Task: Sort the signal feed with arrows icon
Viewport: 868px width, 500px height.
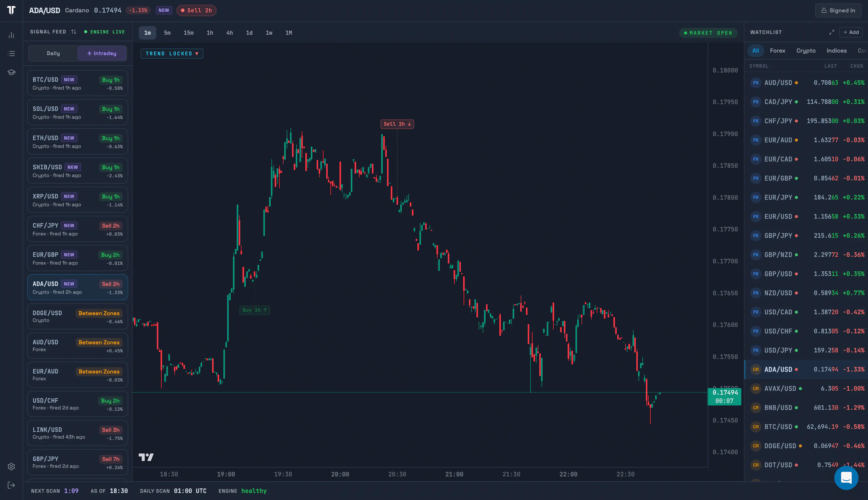Action: click(x=74, y=32)
